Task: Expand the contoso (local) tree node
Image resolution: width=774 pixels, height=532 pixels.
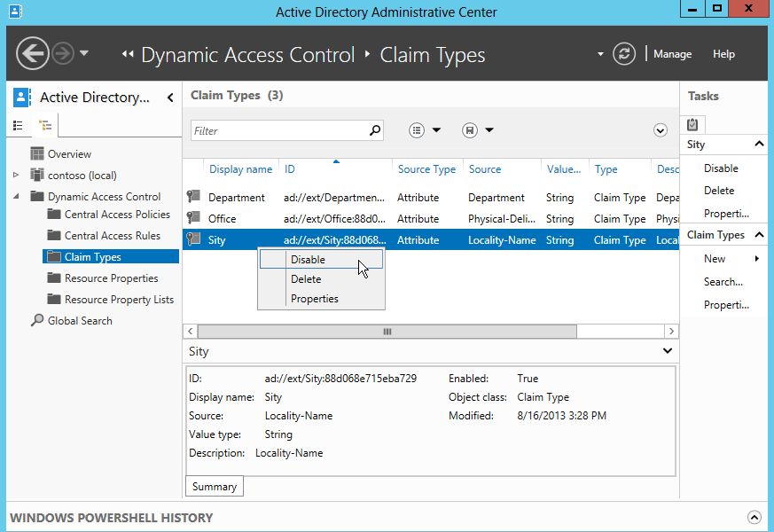Action: 16,176
